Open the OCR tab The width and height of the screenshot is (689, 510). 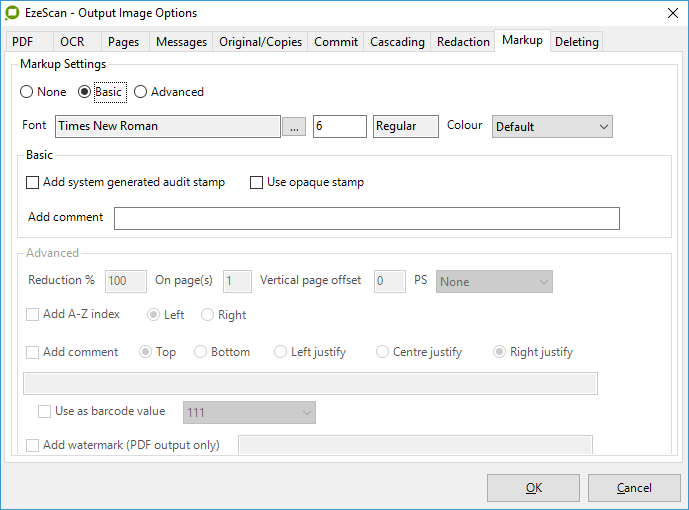coord(72,42)
